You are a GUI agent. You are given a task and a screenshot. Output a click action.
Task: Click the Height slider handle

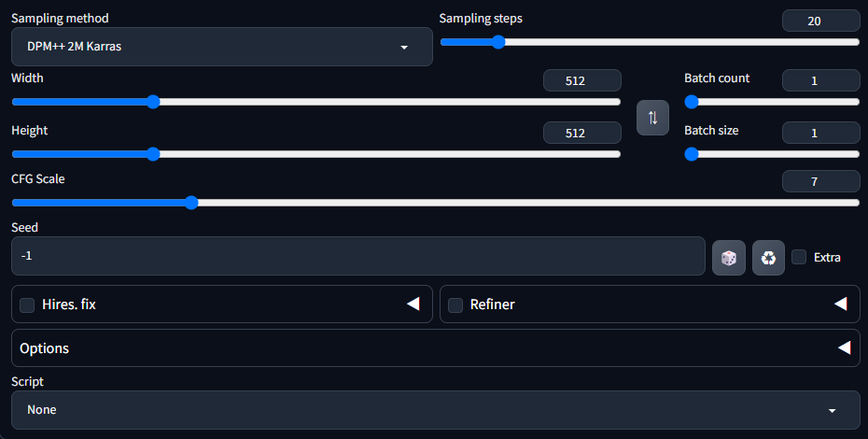point(153,154)
